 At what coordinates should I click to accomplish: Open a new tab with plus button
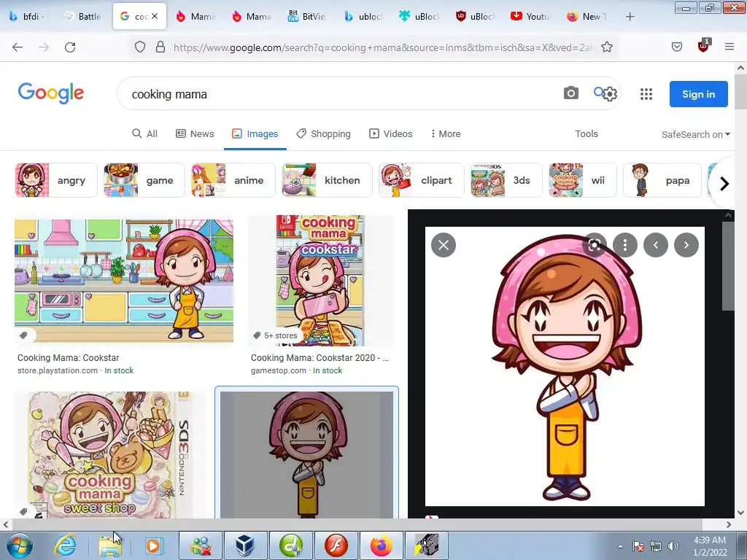(630, 17)
